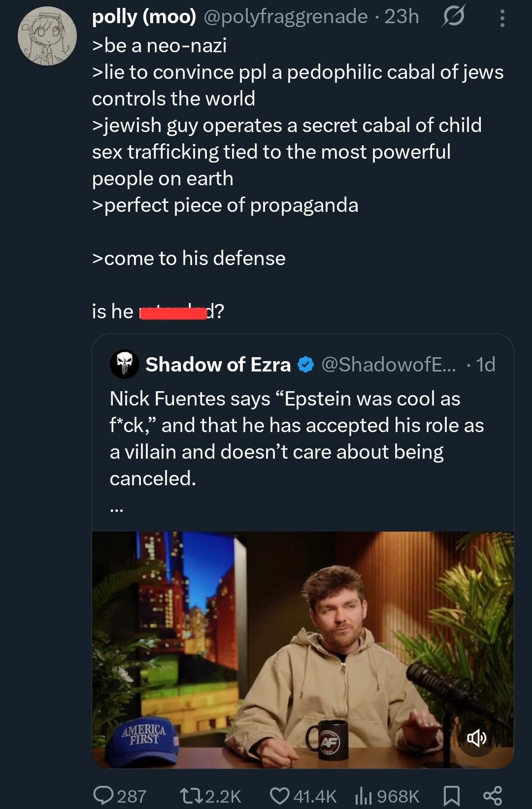Open Shadow of Ezra's skull avatar
The image size is (532, 809).
(x=125, y=365)
